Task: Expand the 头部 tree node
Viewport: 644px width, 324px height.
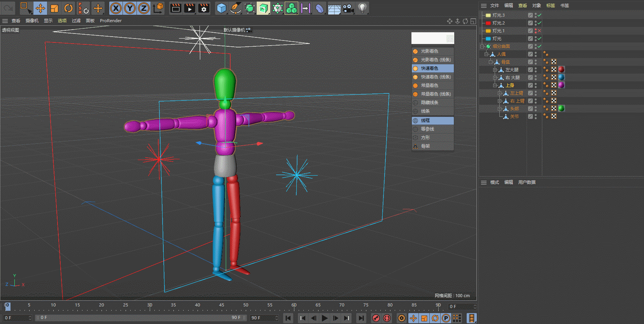Action: (x=500, y=109)
